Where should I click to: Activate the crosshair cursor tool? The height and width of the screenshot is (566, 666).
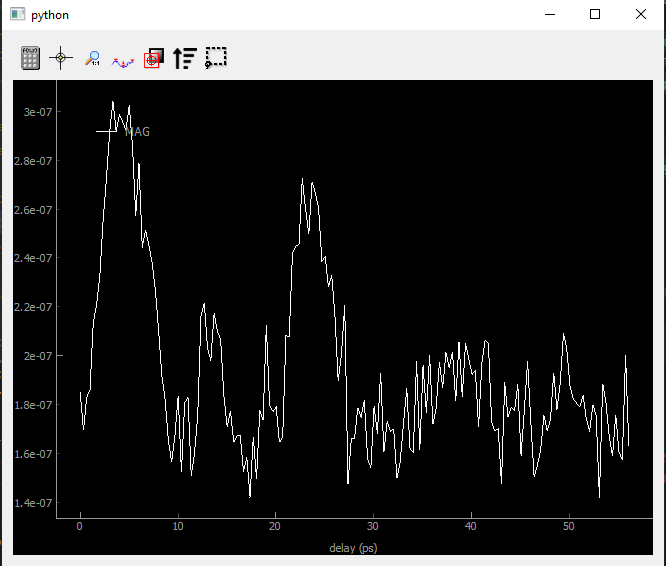(x=61, y=58)
